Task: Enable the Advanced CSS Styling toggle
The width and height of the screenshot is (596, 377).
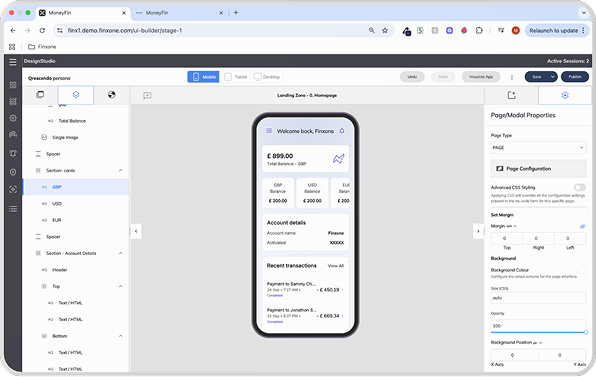Action: pos(580,187)
